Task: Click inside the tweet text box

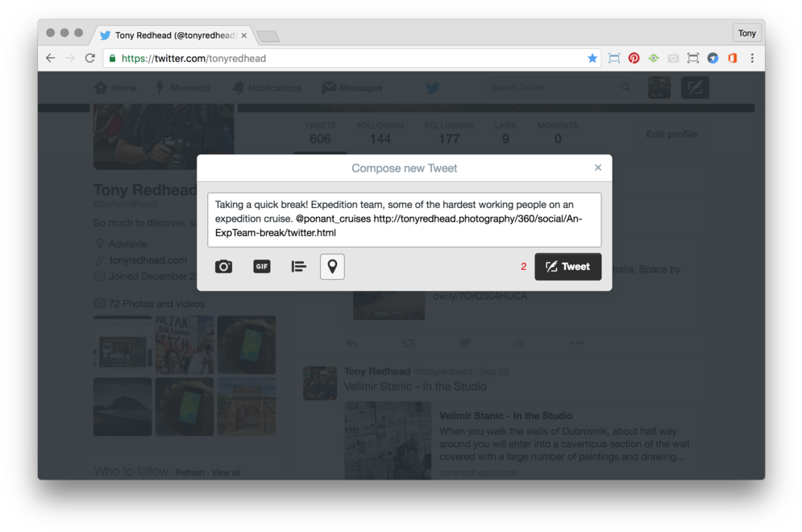Action: coord(404,219)
